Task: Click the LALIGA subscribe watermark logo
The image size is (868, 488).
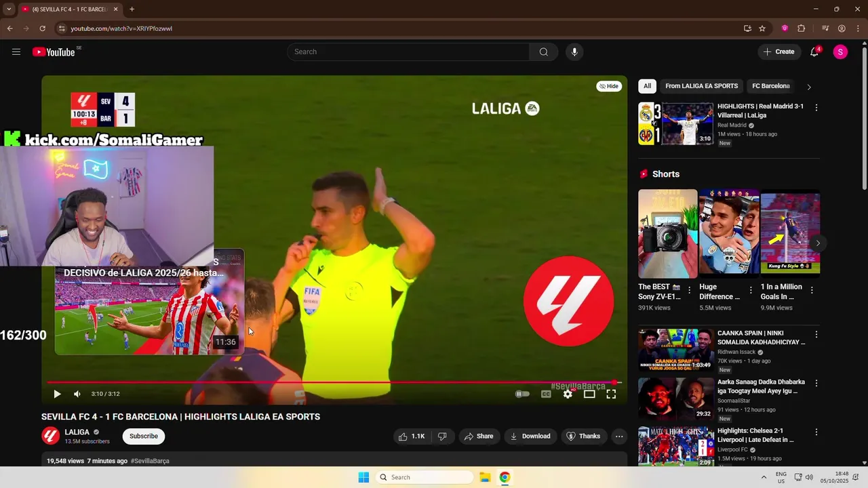Action: click(x=568, y=302)
